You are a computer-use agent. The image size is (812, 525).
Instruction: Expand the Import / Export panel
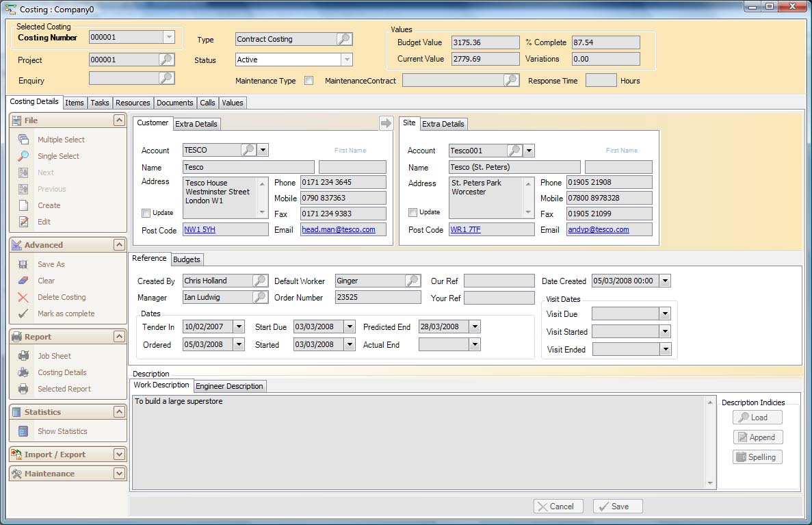point(119,454)
